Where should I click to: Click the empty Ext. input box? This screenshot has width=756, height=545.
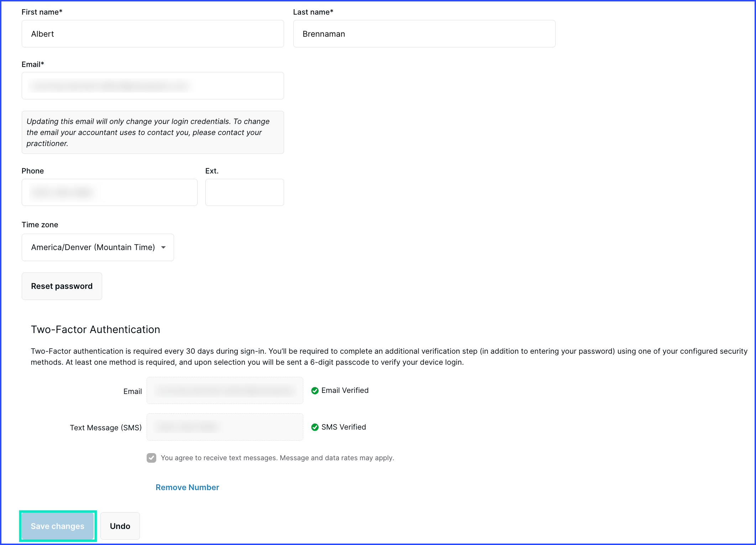[245, 192]
